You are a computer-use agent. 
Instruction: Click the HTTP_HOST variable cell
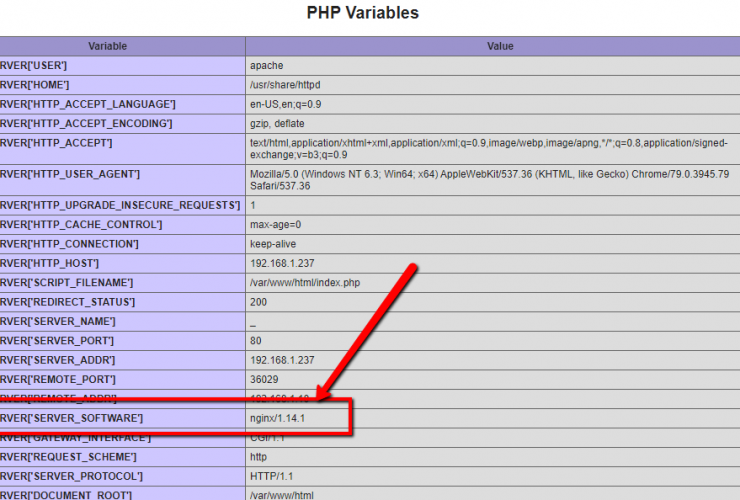tap(50, 263)
